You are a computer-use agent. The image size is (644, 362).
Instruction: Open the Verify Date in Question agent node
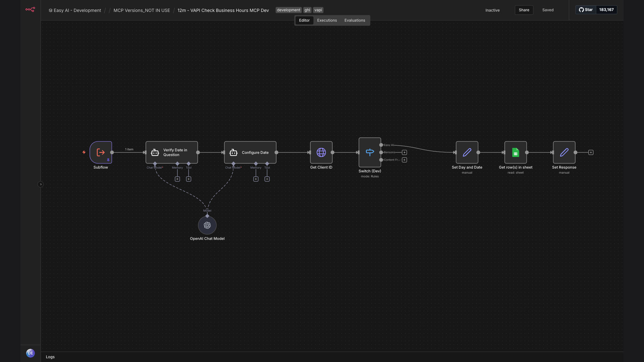[172, 153]
